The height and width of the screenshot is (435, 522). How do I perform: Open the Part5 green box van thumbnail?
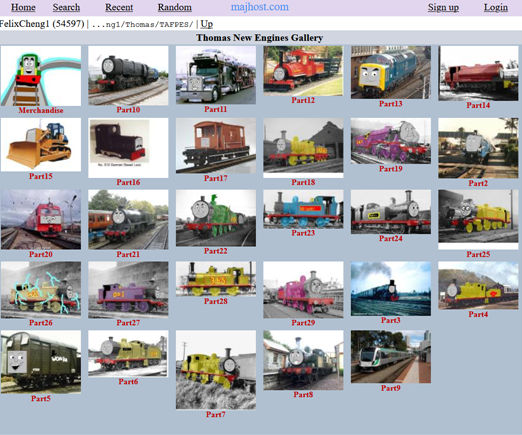pyautogui.click(x=41, y=362)
